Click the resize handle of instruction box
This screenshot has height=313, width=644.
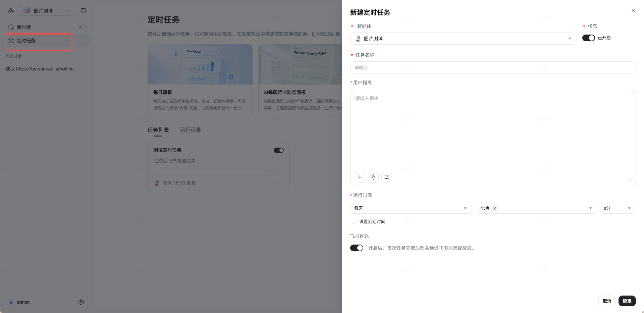[630, 180]
